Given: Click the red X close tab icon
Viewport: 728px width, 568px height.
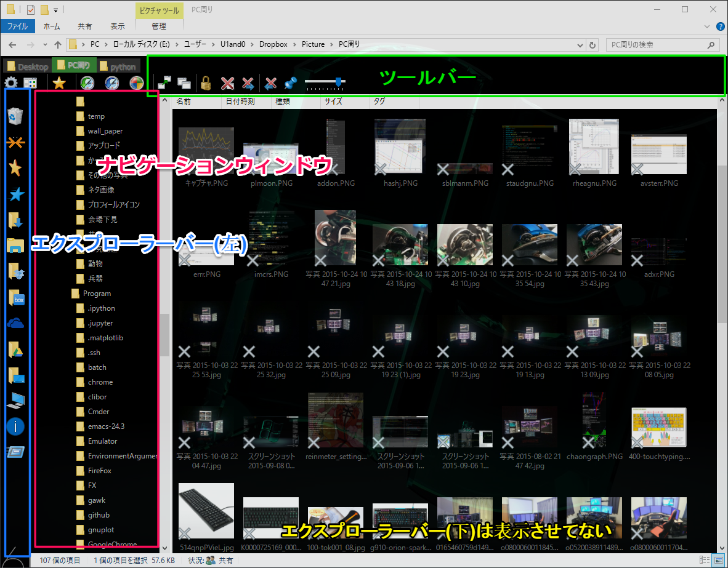Looking at the screenshot, I should pos(227,84).
